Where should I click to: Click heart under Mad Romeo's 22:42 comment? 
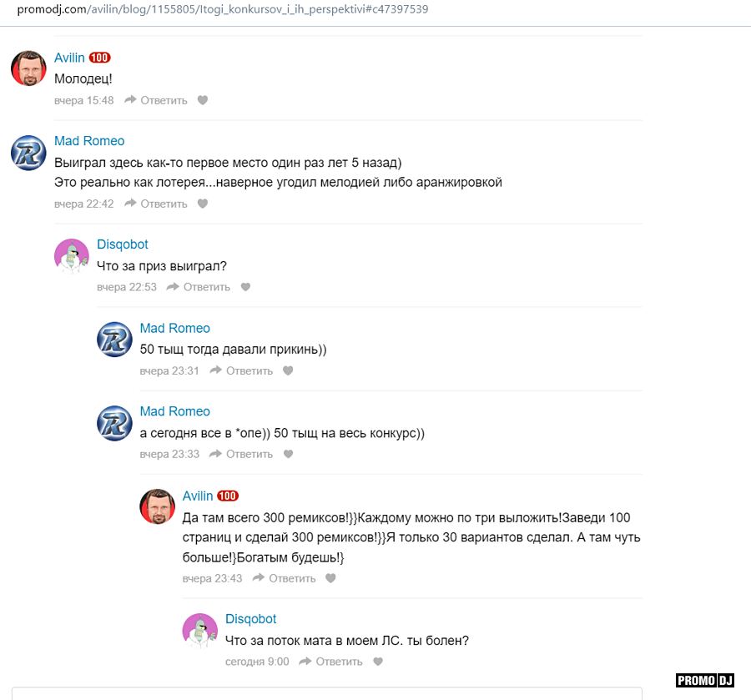203,204
